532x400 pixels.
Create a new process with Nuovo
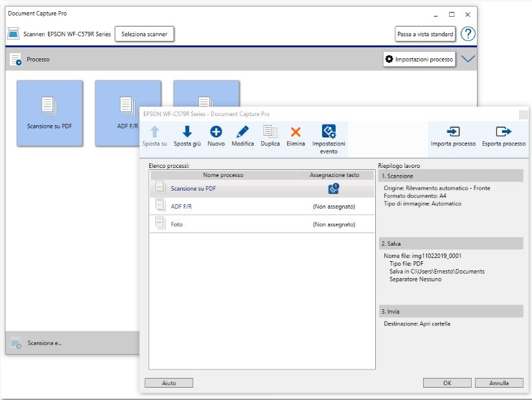(216, 132)
